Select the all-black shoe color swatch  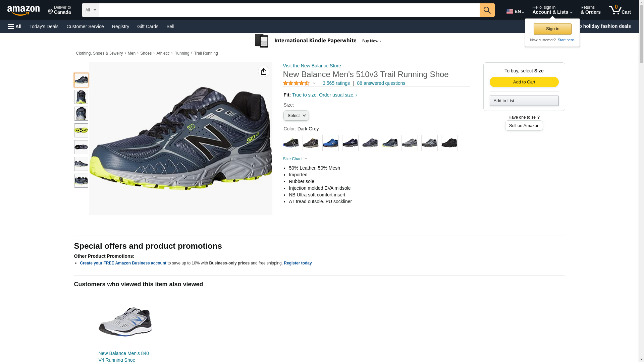(449, 143)
